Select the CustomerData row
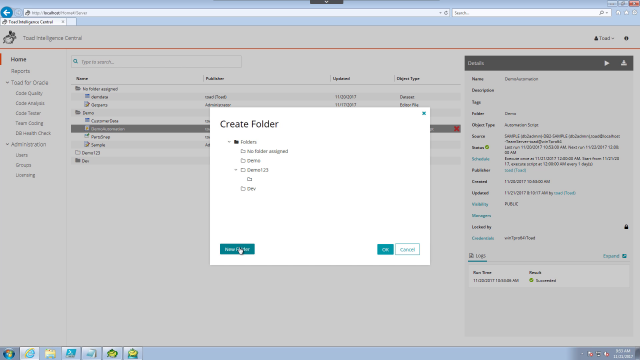Image resolution: width=640 pixels, height=360 pixels. pos(140,121)
